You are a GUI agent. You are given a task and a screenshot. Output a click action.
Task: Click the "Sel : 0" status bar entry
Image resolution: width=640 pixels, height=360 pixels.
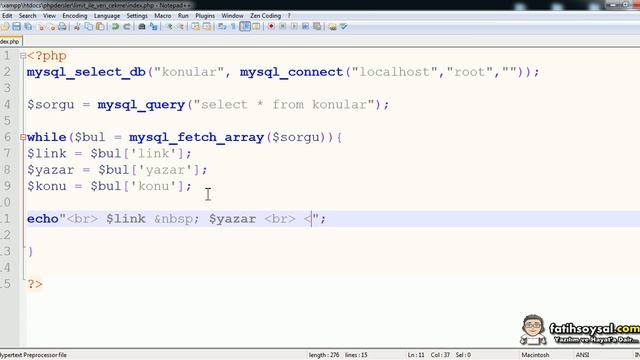[x=463, y=355]
